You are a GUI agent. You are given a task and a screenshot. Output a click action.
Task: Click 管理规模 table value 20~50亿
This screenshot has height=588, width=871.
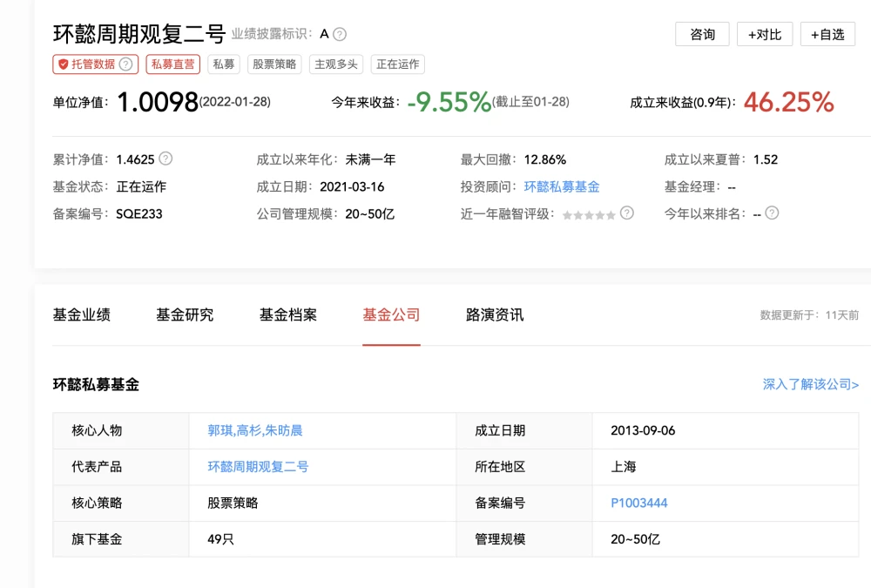tap(636, 539)
